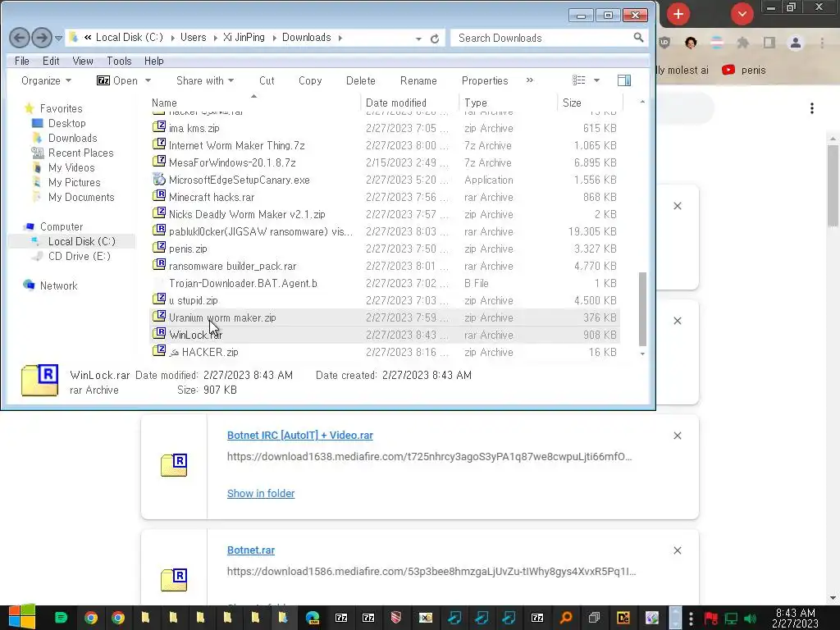Select Uranium worm maker.zip row
The height and width of the screenshot is (630, 840).
click(x=384, y=317)
